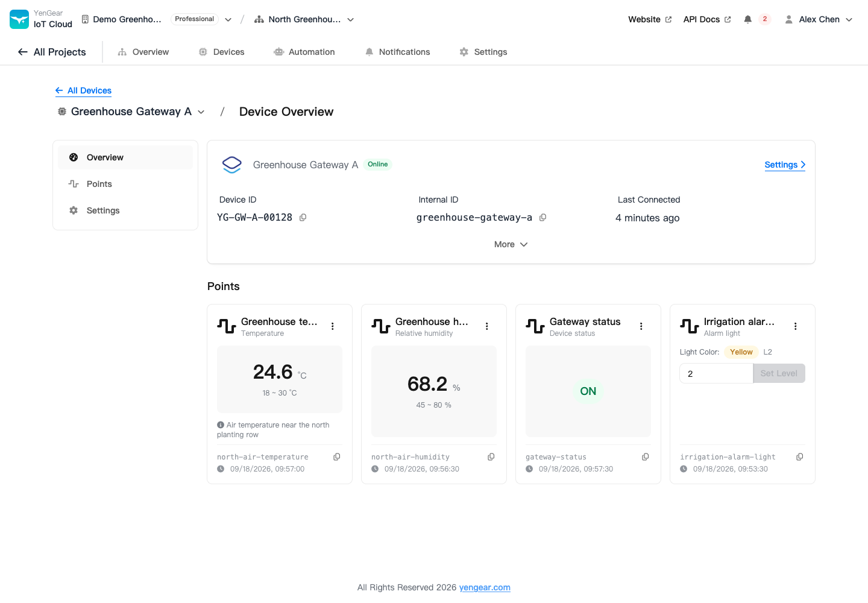Open device Settings link in header card
Image resolution: width=868 pixels, height=603 pixels.
click(x=785, y=165)
